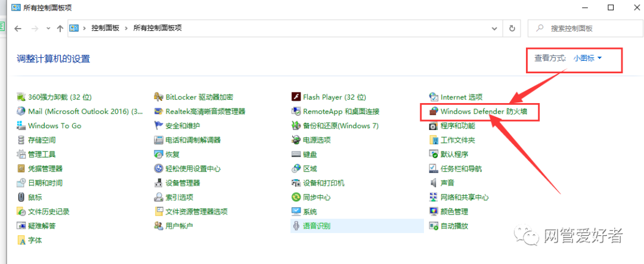Open the 轻松使用设置中心 icon
This screenshot has width=644, height=264.
pyautogui.click(x=159, y=169)
